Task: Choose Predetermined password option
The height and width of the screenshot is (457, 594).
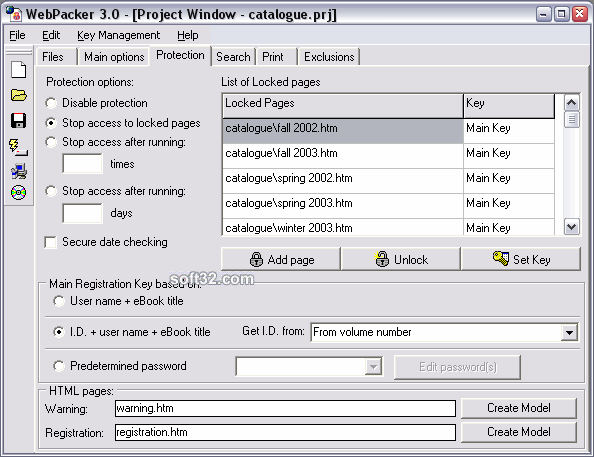Action: tap(59, 366)
